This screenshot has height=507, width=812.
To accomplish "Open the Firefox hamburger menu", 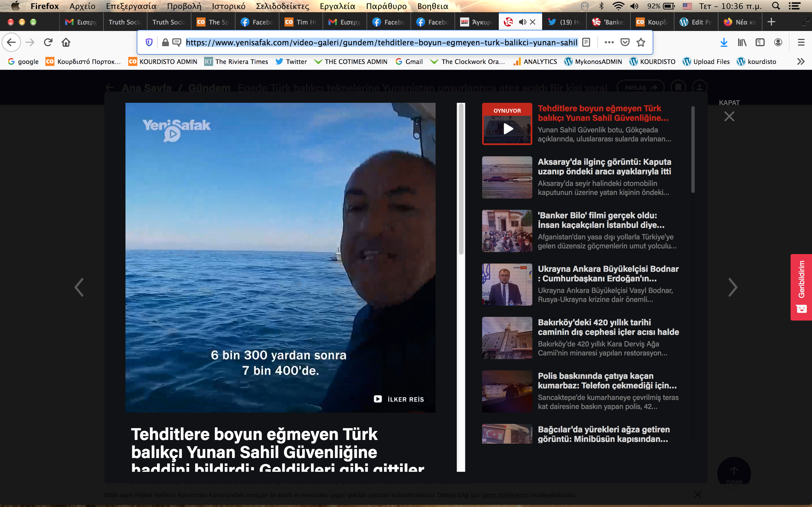I will (801, 42).
